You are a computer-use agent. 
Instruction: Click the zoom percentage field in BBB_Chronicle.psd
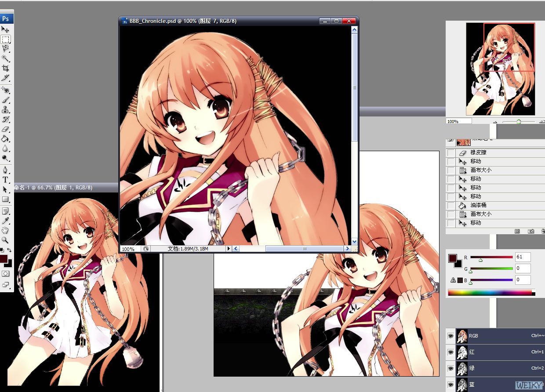click(131, 249)
